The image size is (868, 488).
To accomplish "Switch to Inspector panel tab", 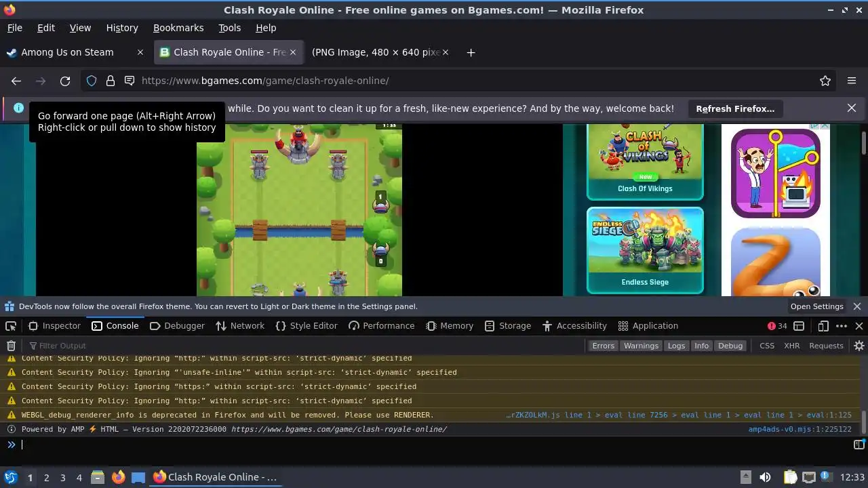I will coord(54,326).
